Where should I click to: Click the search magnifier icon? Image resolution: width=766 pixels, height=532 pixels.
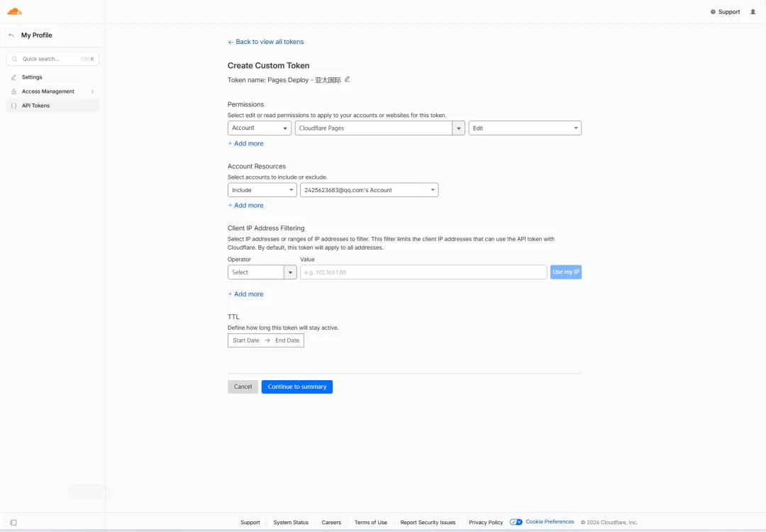coord(15,59)
